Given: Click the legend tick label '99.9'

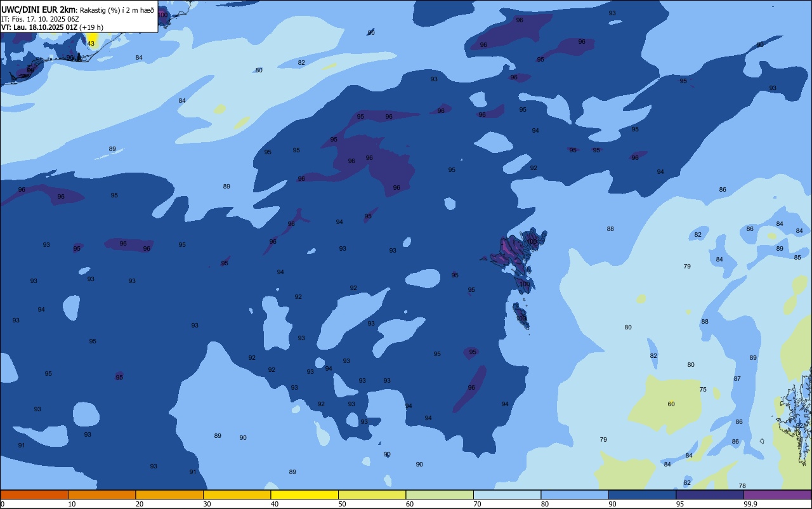Looking at the screenshot, I should coord(750,504).
